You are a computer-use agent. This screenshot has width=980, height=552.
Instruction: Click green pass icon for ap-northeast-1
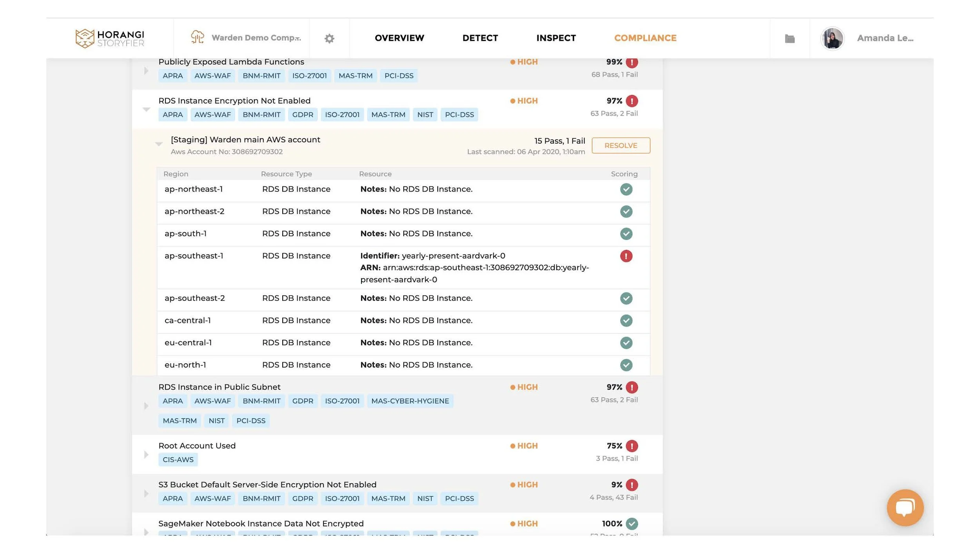click(626, 189)
